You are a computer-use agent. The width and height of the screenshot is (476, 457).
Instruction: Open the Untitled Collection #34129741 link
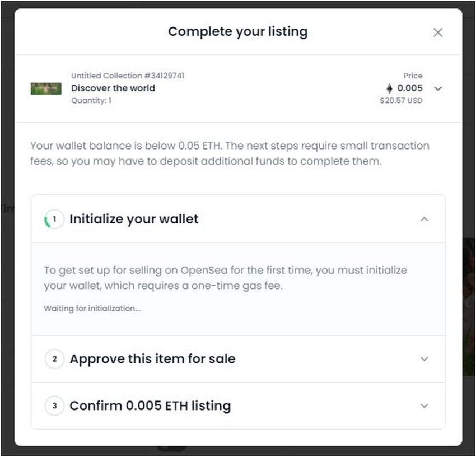coord(128,76)
